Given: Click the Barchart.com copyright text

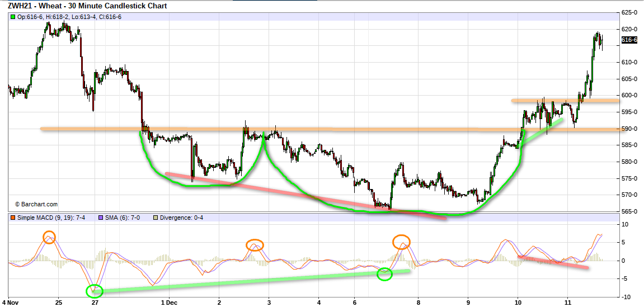Looking at the screenshot, I should (x=36, y=205).
